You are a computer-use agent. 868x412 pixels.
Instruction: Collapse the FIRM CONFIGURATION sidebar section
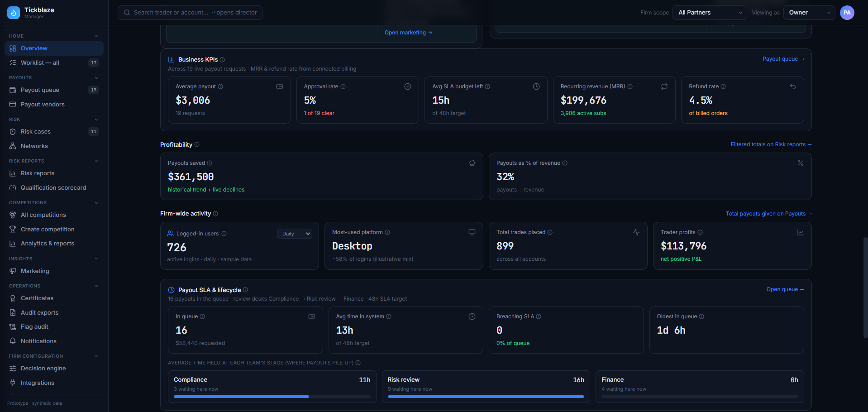pos(96,356)
